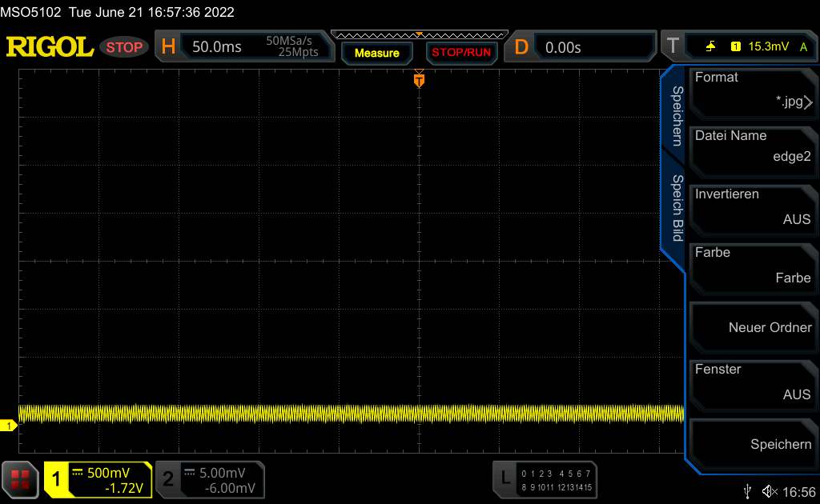This screenshot has height=504, width=820.
Task: Click the 16:56 clock display
Action: [798, 492]
